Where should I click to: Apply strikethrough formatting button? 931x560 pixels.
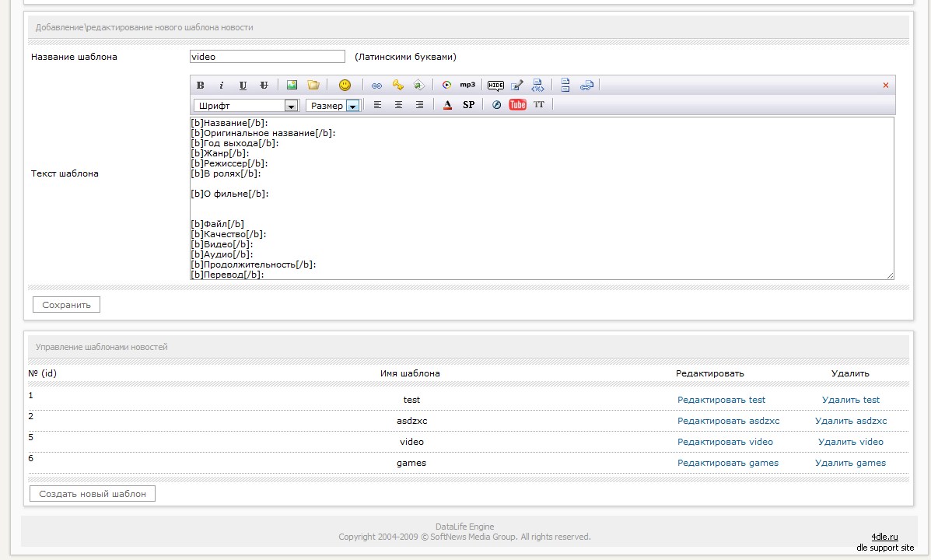[x=264, y=86]
